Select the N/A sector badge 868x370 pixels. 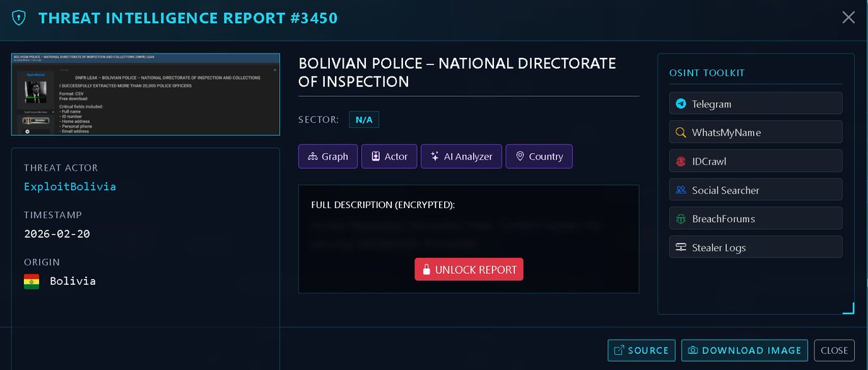(364, 120)
